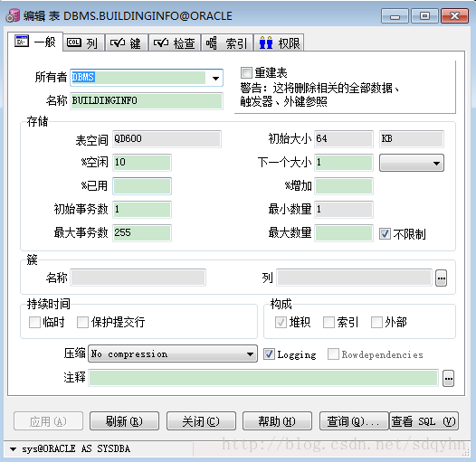
Task: Open the cluster 列 ellipsis browse button
Action: (441, 278)
